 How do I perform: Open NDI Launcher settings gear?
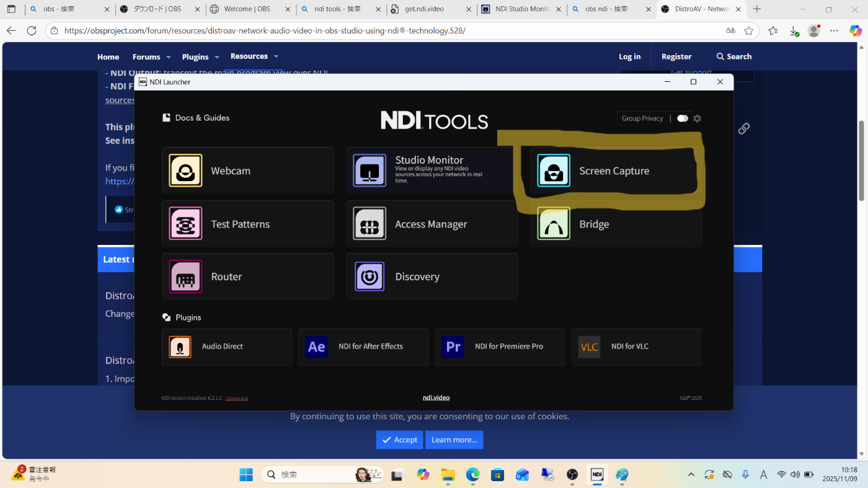(697, 118)
